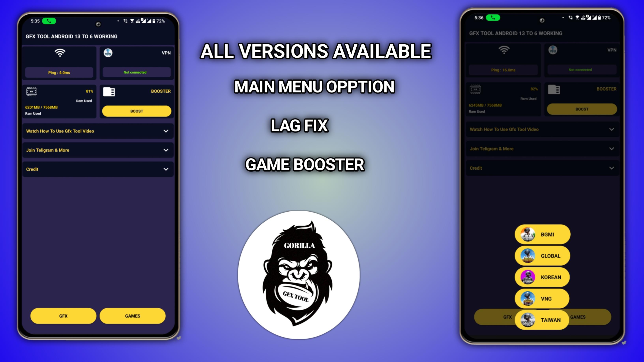Open GFX tab on left screen
Image resolution: width=644 pixels, height=362 pixels.
click(63, 316)
